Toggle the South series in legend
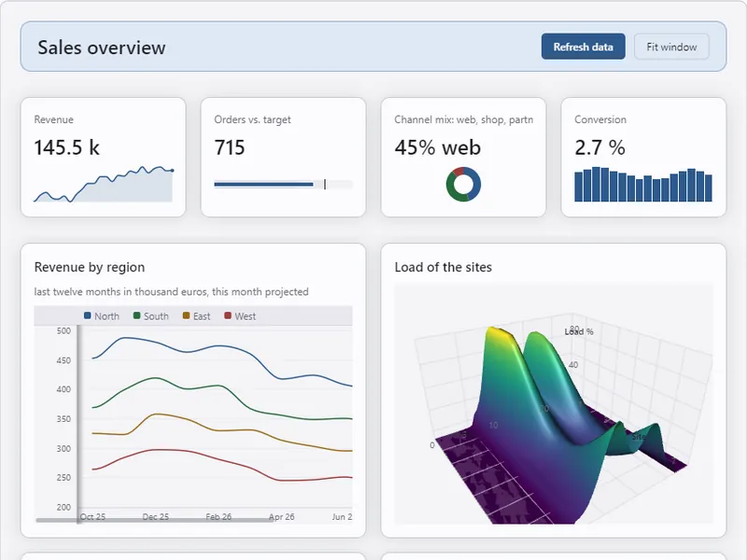Screen dimensions: 747x560 pos(151,316)
